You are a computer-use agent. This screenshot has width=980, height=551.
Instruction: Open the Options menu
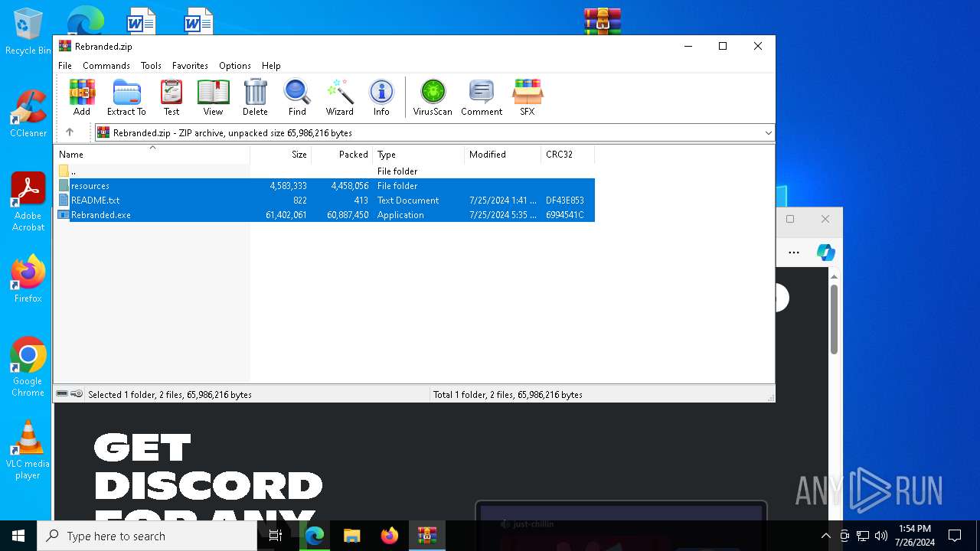(235, 66)
